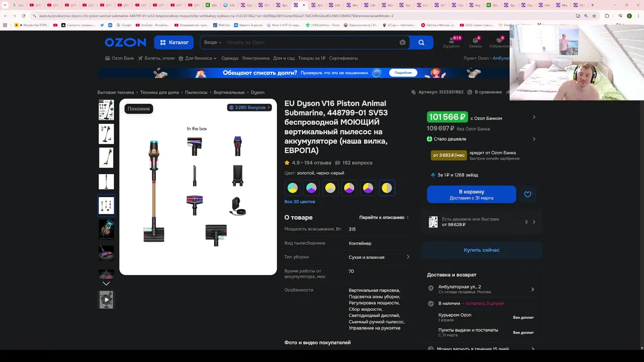Go to Бытовая техника breadcrumb
Screen dimensions: 644x362
[116, 93]
